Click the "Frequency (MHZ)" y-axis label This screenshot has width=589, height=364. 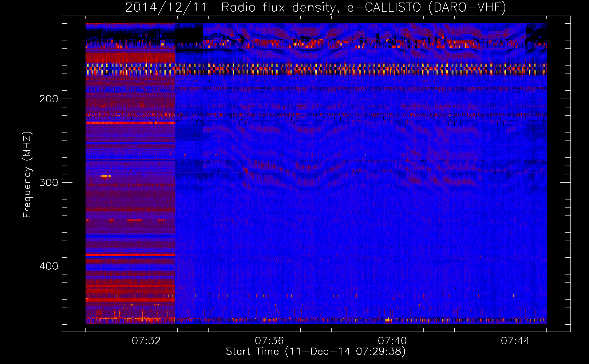coord(27,175)
